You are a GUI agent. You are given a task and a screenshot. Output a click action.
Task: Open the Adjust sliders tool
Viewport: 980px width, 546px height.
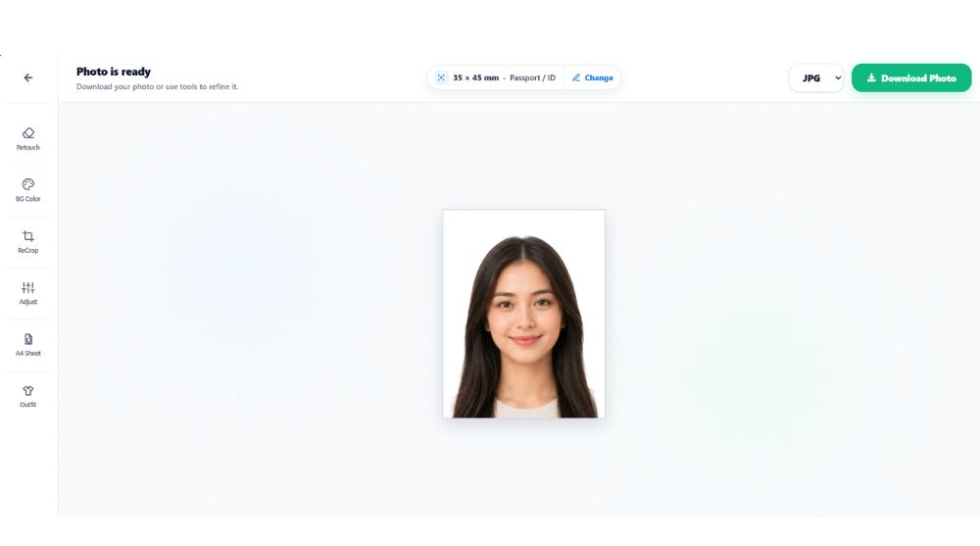click(x=28, y=293)
